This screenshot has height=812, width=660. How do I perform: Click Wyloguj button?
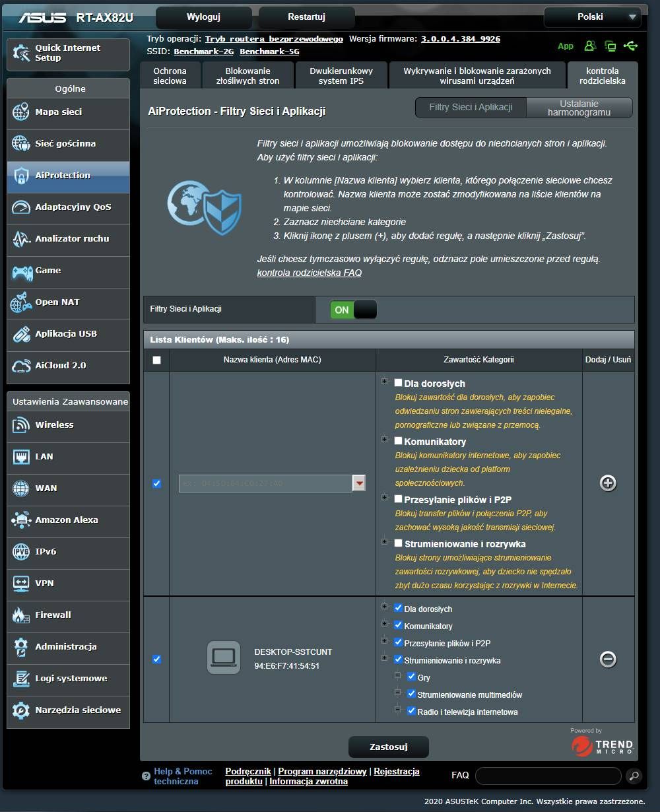coord(203,17)
